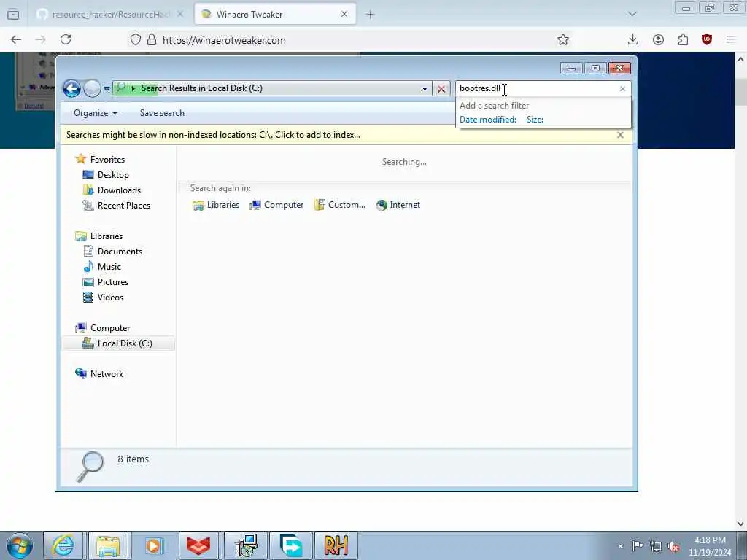This screenshot has height=560, width=747.
Task: Click the uBlock Origin icon
Action: 706,40
